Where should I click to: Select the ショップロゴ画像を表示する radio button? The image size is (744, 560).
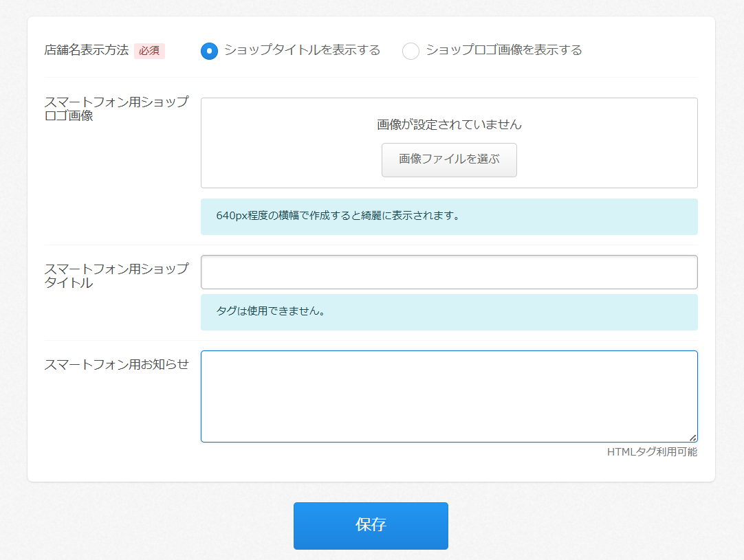pyautogui.click(x=411, y=50)
